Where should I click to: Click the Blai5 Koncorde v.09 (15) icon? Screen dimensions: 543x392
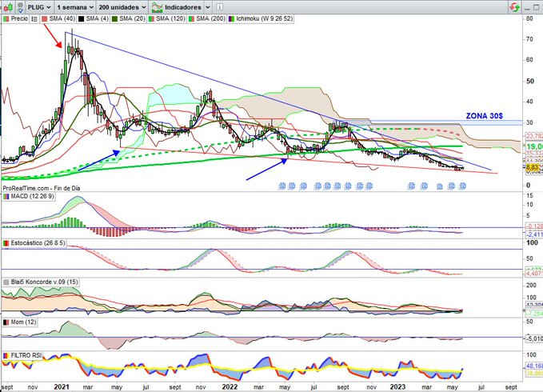pyautogui.click(x=6, y=282)
